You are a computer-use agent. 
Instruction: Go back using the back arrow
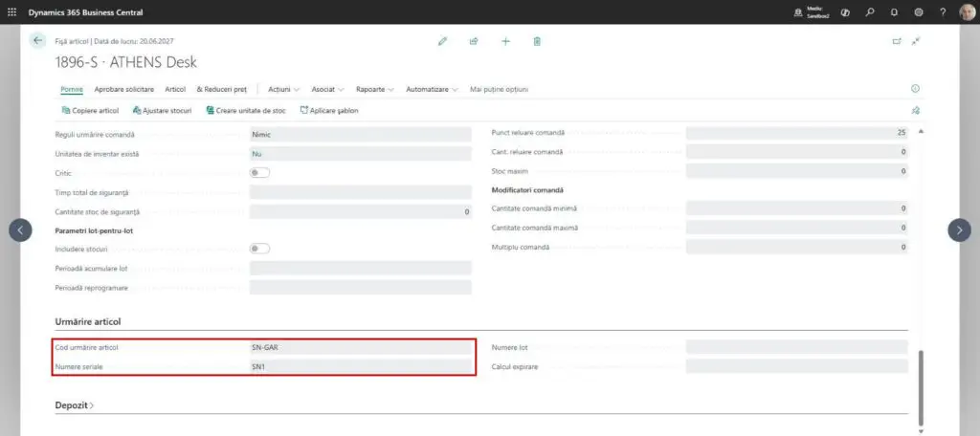pyautogui.click(x=38, y=40)
